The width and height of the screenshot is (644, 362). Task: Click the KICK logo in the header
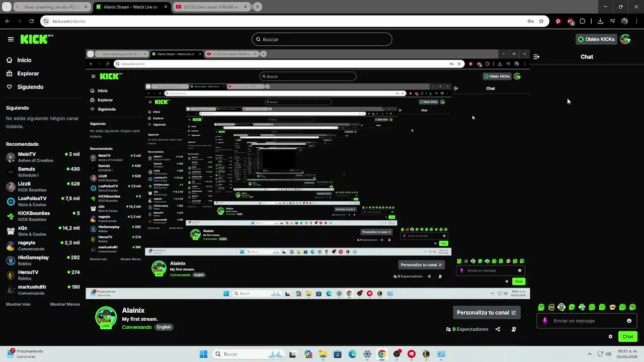(x=37, y=39)
